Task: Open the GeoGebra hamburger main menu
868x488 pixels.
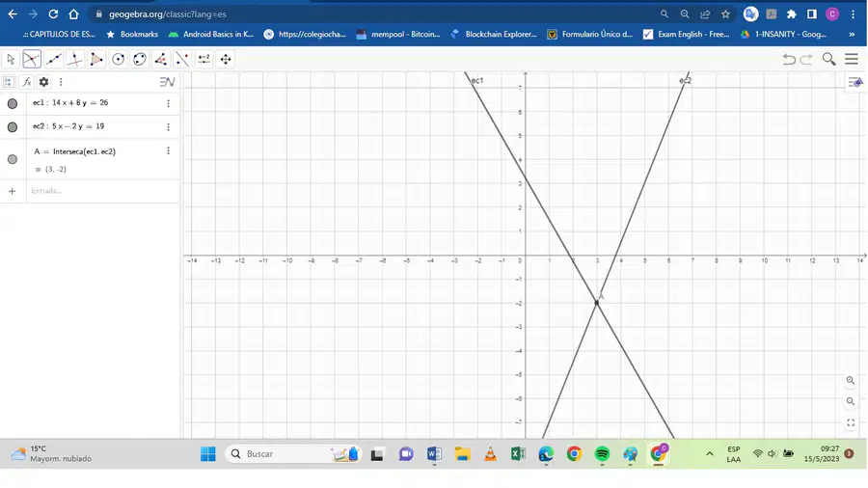Action: click(x=852, y=59)
